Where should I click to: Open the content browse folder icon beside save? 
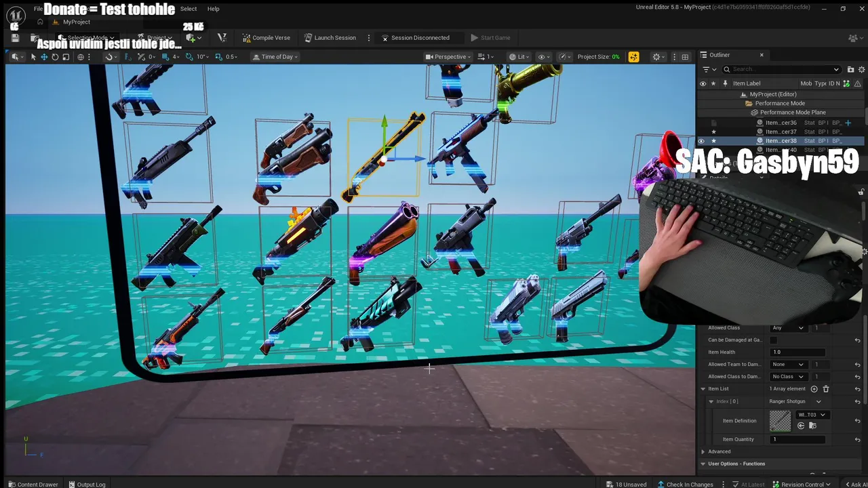pyautogui.click(x=34, y=38)
